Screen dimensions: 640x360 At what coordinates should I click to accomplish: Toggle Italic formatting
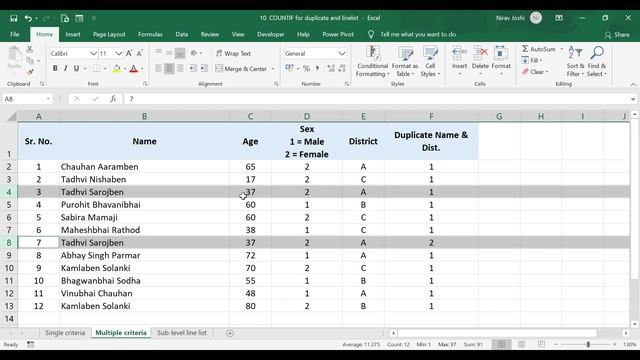[65, 69]
